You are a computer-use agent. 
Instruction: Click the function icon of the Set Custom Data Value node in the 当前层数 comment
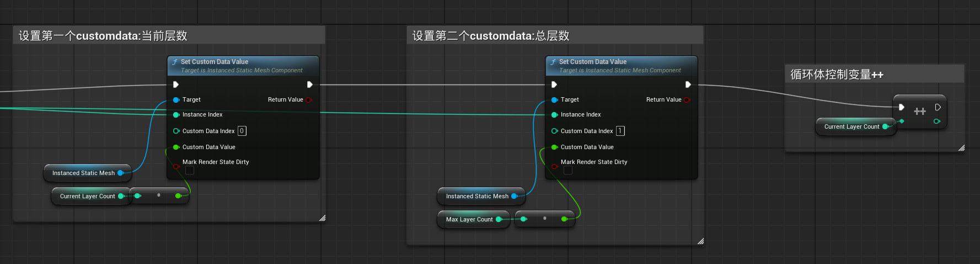point(175,62)
